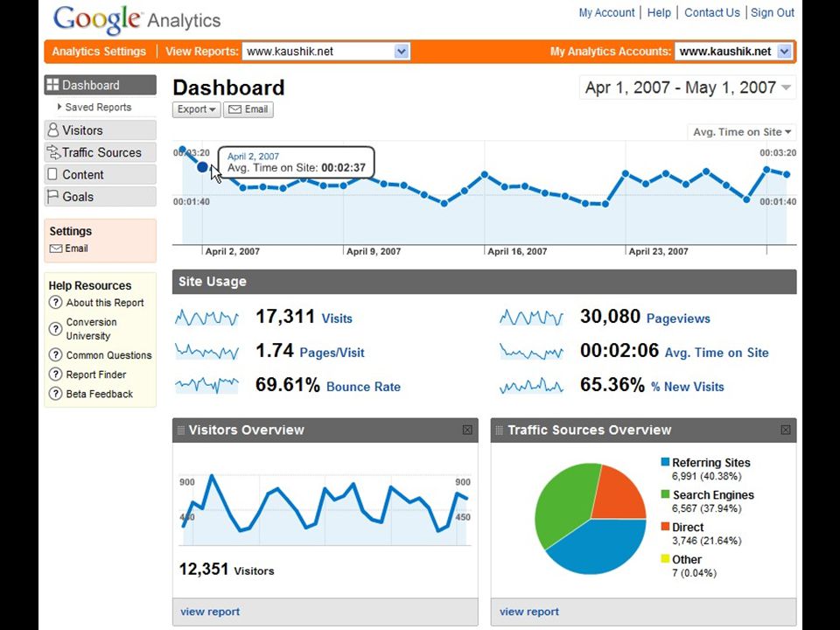Click the Visits sparkline chart
Image resolution: width=840 pixels, height=630 pixels.
coord(206,318)
